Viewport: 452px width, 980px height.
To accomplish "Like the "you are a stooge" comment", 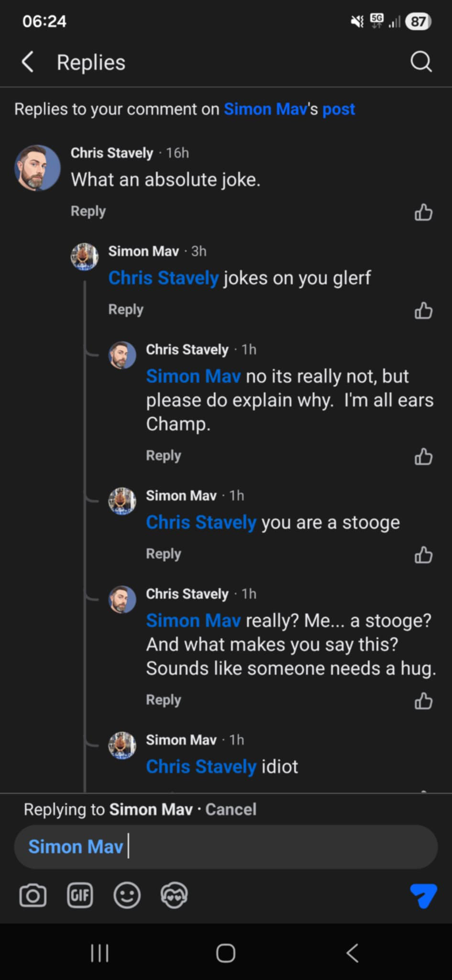I will coord(423,555).
